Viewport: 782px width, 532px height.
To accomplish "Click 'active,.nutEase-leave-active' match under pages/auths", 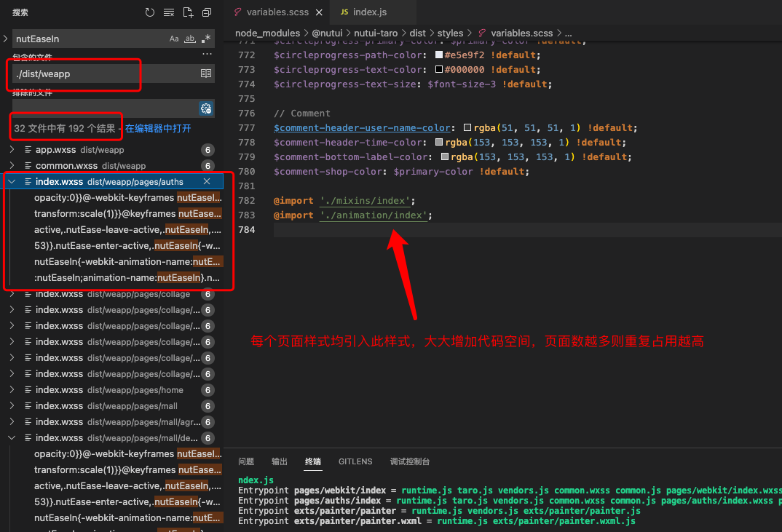I will (127, 230).
